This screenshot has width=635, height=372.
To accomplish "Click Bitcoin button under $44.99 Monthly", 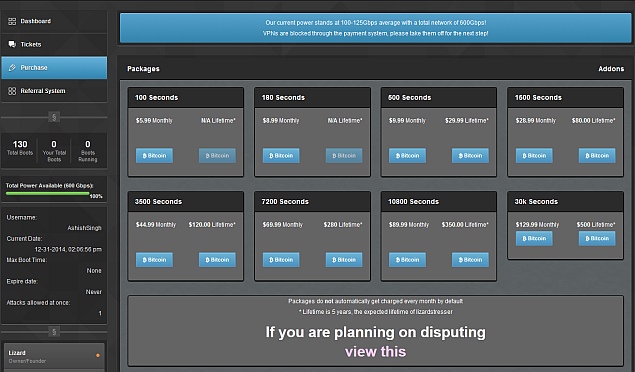I will tap(154, 259).
